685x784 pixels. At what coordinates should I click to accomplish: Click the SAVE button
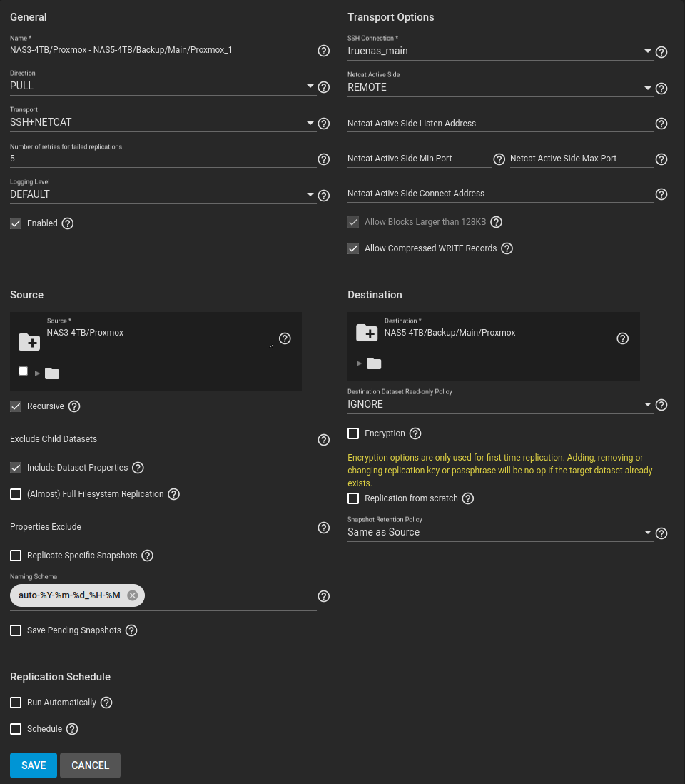click(34, 765)
